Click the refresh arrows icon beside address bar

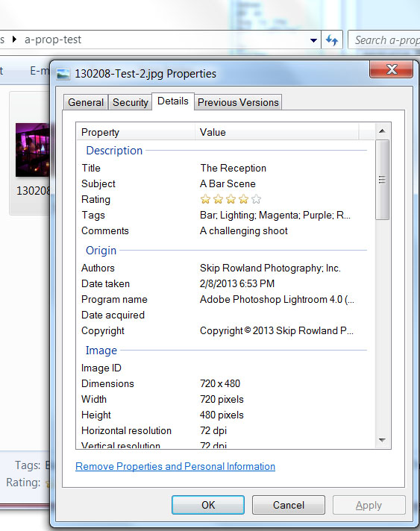point(332,40)
